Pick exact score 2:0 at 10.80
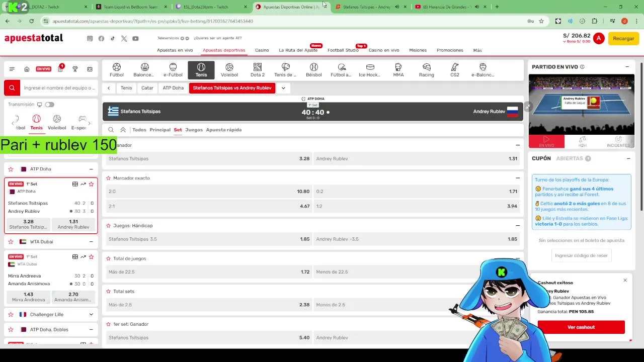This screenshot has width=644, height=362. pyautogui.click(x=209, y=192)
